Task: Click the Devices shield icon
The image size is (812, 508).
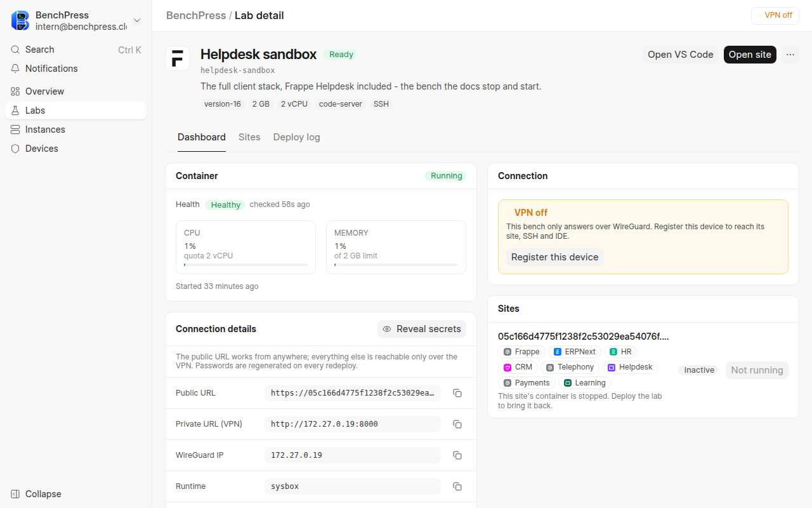Action: [15, 149]
